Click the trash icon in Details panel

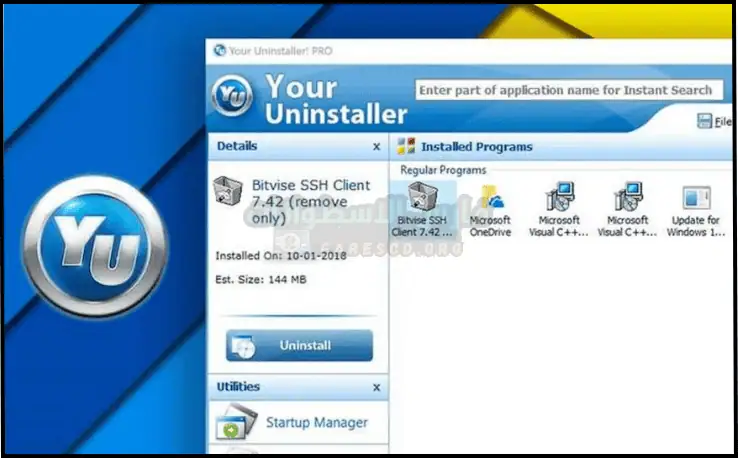[231, 192]
